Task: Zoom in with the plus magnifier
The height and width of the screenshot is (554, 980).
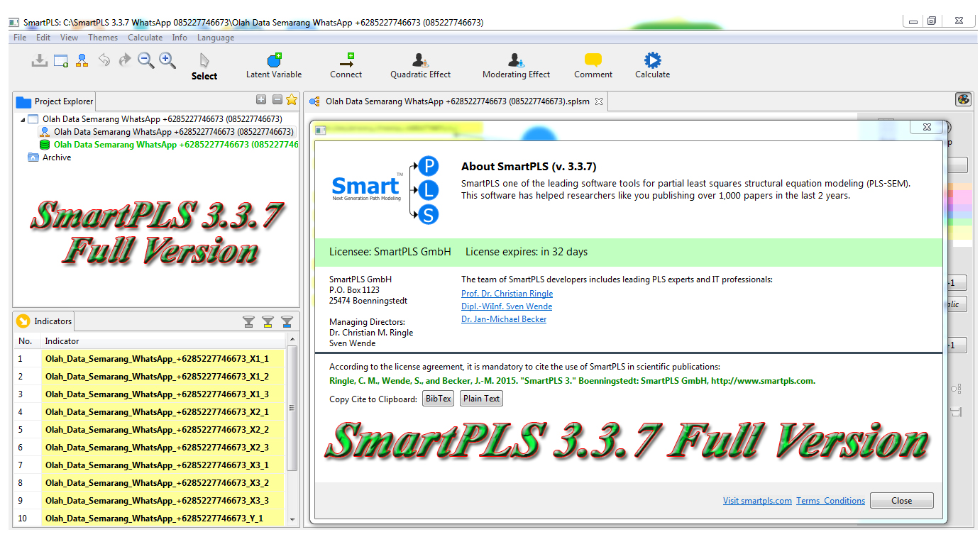Action: coord(167,61)
